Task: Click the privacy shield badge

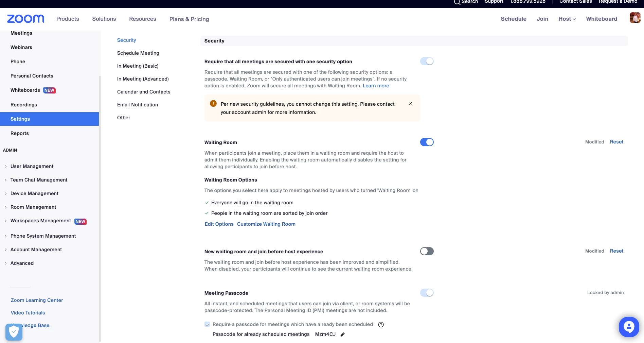Action: pyautogui.click(x=14, y=332)
